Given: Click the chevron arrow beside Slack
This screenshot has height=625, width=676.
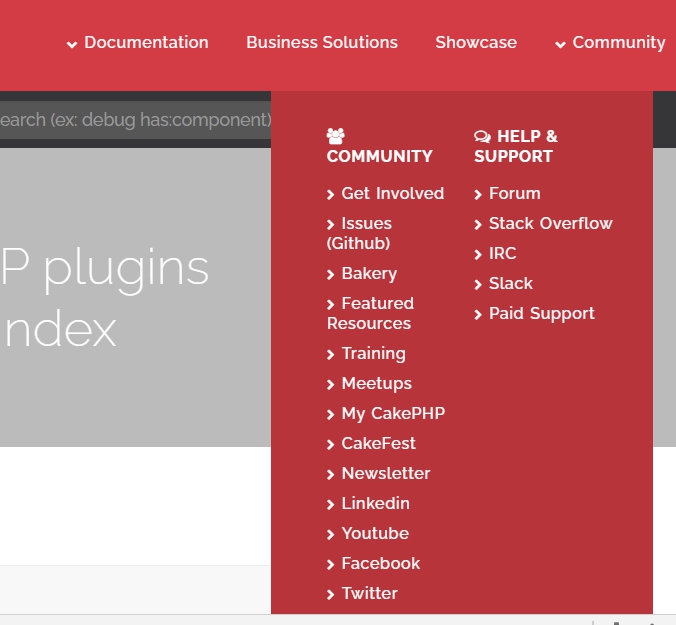Looking at the screenshot, I should [x=478, y=284].
